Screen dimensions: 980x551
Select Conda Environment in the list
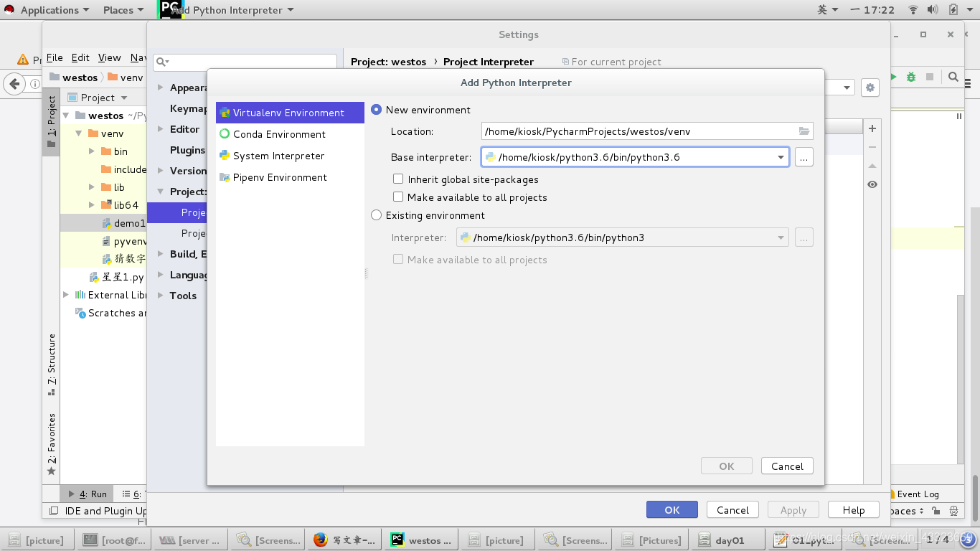pos(290,134)
